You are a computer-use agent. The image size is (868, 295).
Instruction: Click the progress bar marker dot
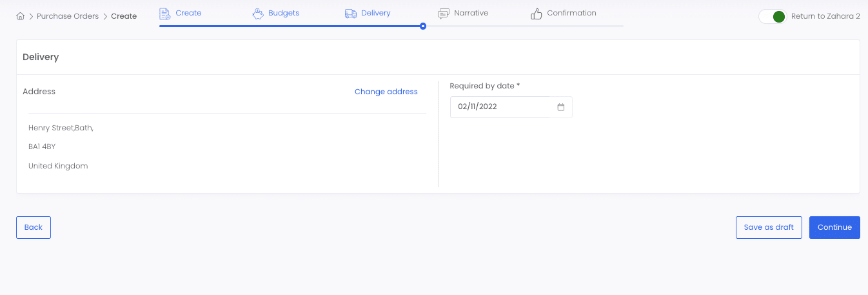click(x=423, y=26)
